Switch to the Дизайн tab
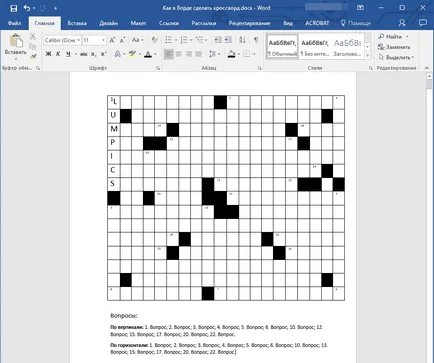 (x=108, y=23)
